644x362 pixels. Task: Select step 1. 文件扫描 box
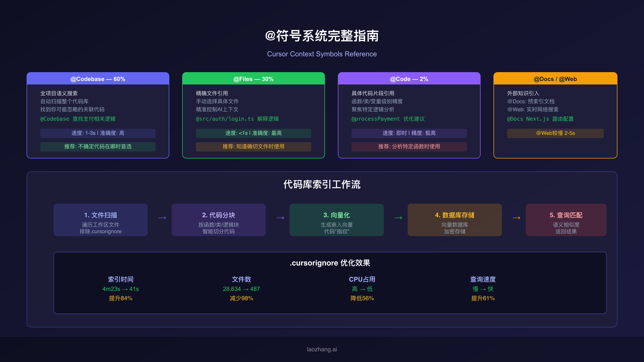point(101,220)
